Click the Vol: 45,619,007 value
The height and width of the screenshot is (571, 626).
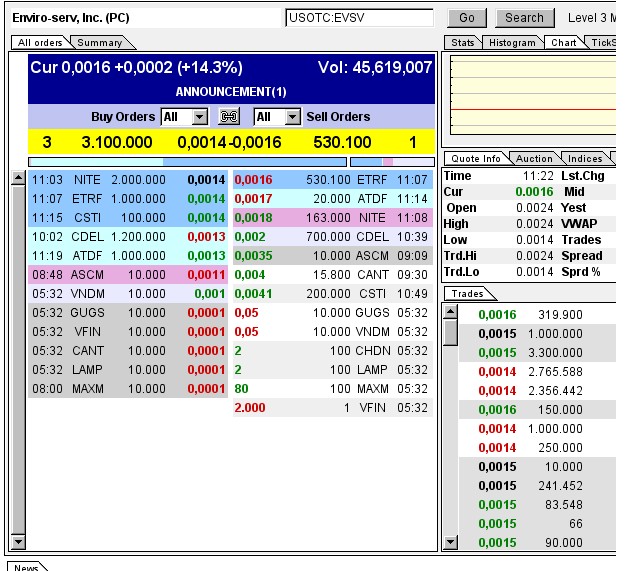coord(375,67)
